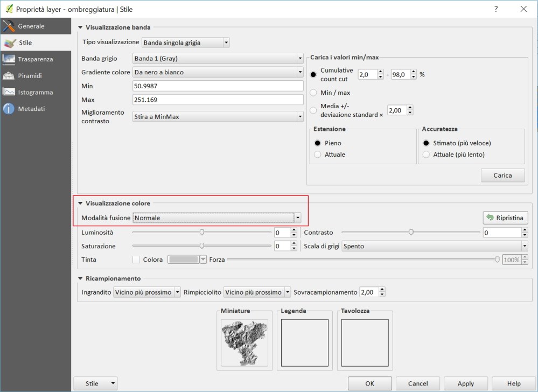Screen dimensions: 538x392
Task: Open the Modalità fusione dropdown
Action: 216,218
